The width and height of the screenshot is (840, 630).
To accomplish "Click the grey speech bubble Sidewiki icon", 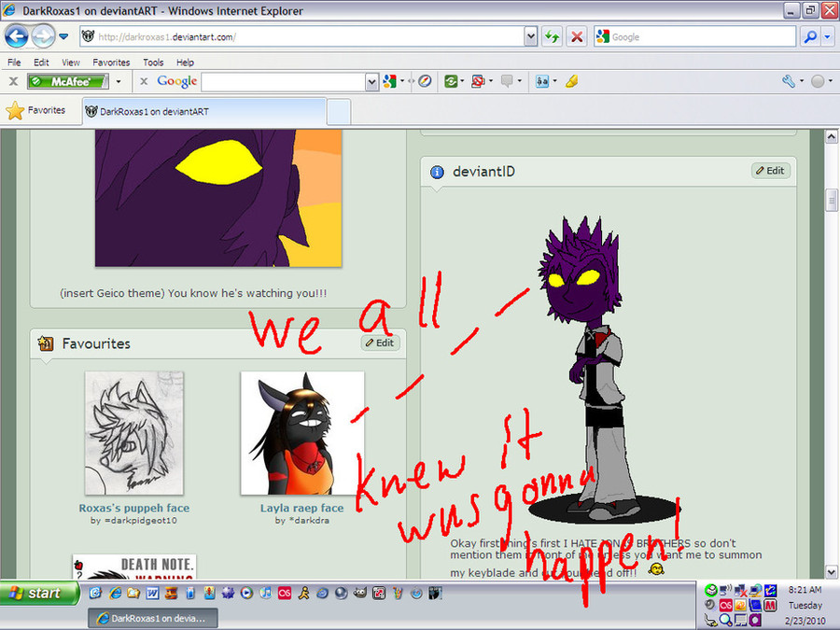I will pos(507,81).
